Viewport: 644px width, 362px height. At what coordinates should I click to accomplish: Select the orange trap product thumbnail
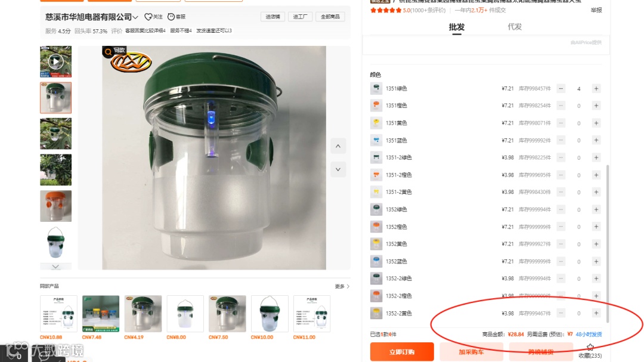click(55, 206)
